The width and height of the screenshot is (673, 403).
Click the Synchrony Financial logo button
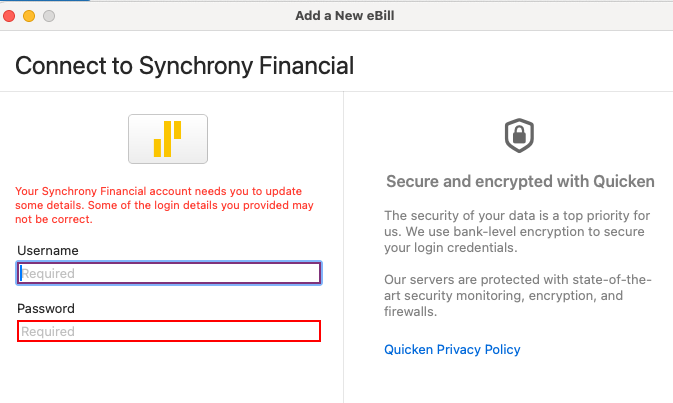(x=168, y=139)
